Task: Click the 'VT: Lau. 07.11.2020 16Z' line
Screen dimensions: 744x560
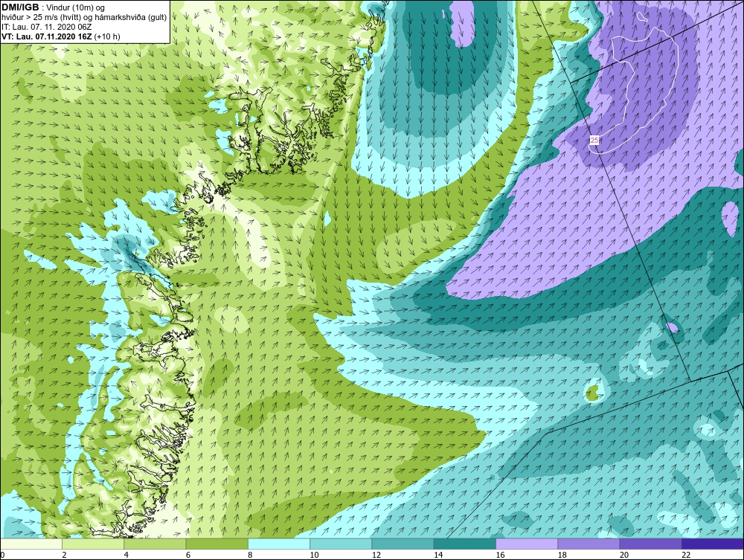Action: click(x=47, y=36)
